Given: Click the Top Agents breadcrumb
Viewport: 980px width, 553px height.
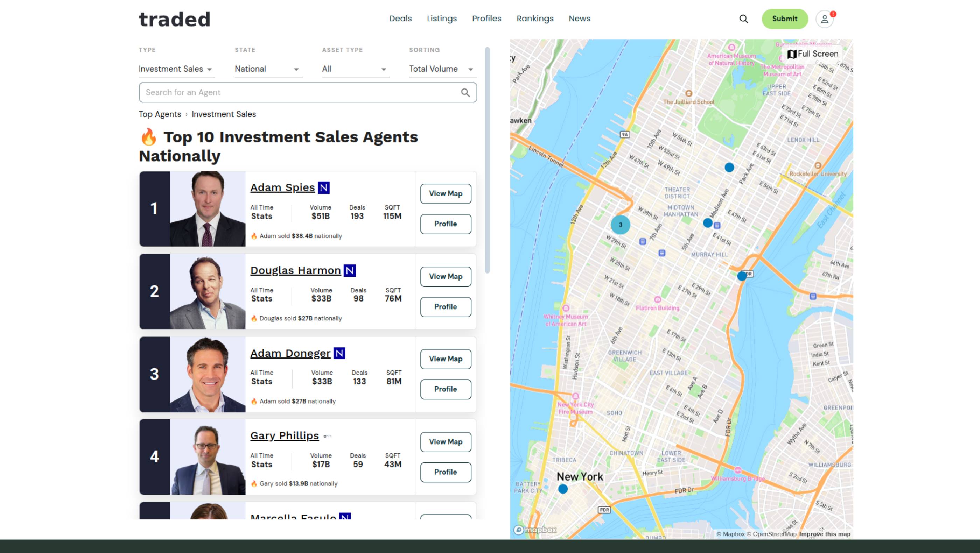Looking at the screenshot, I should click(x=160, y=114).
